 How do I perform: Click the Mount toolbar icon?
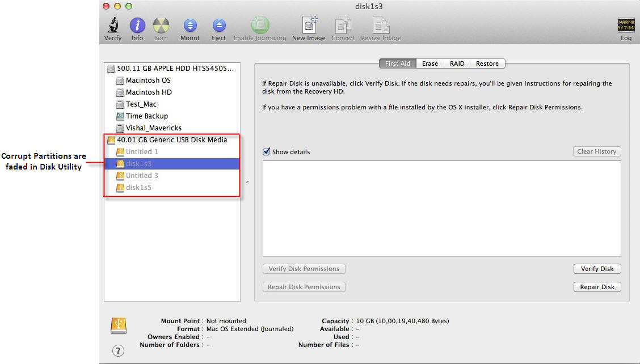pos(190,26)
